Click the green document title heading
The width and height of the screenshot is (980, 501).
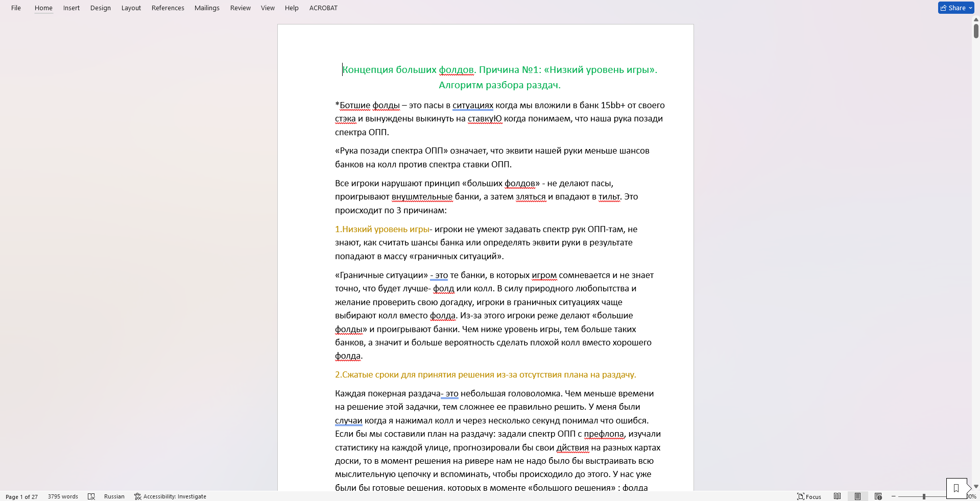tap(499, 77)
